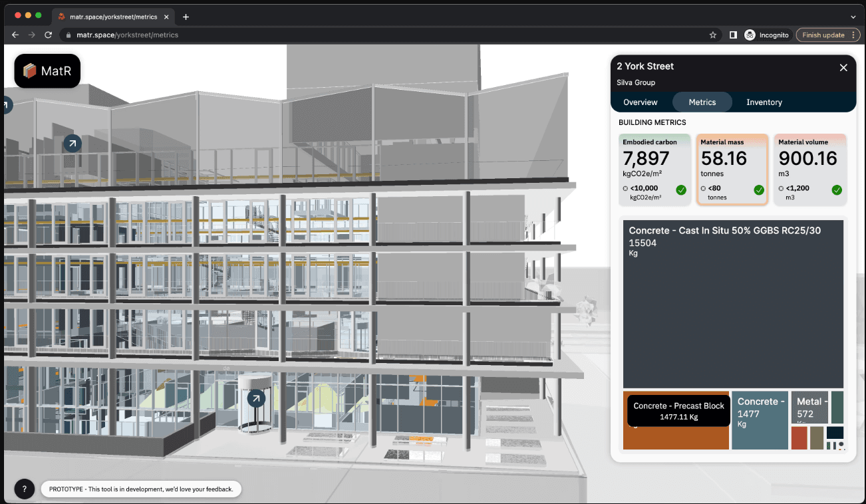Click the grey Metal 572 treemap tile
The height and width of the screenshot is (504, 866).
tap(809, 408)
